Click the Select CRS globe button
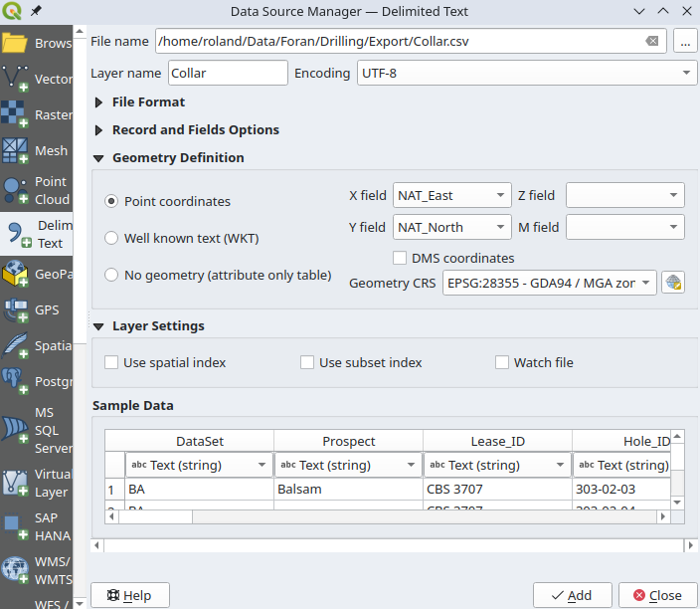Screen dimensions: 700x609 point(673,283)
